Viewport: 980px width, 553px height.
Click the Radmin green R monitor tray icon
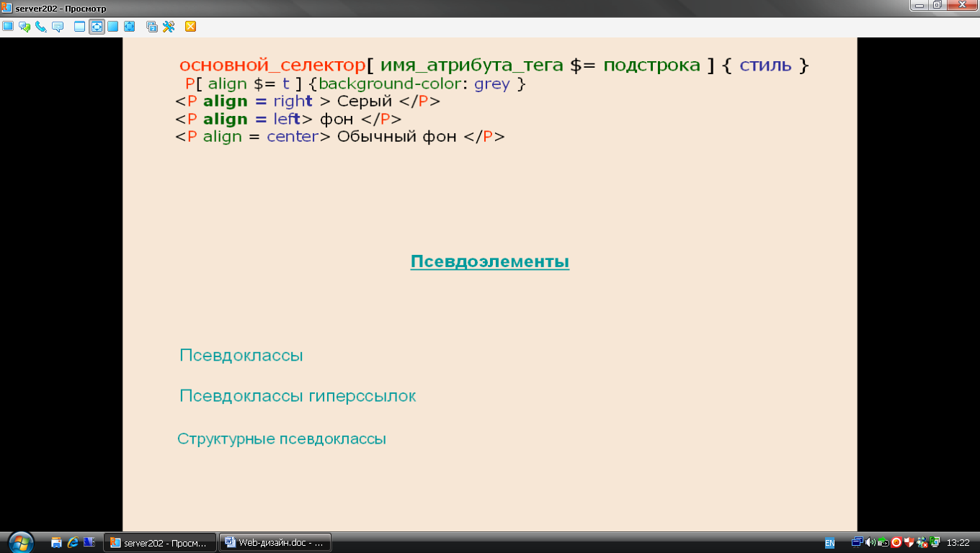pos(935,542)
